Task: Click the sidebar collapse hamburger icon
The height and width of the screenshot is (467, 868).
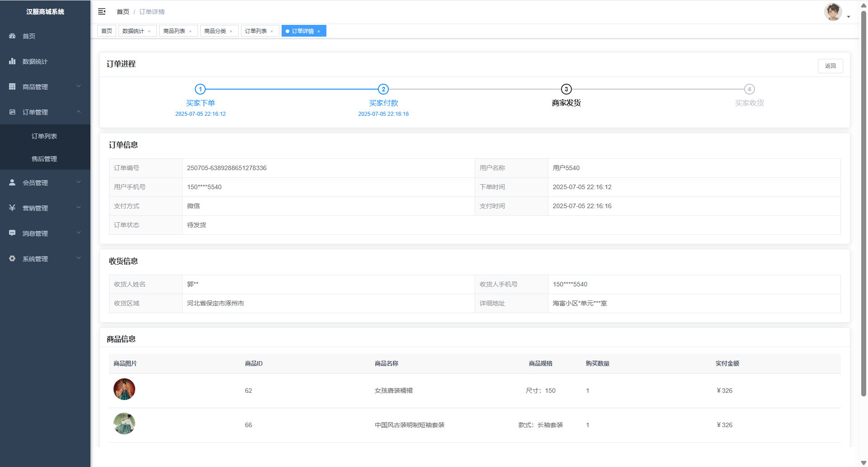Action: pos(102,11)
